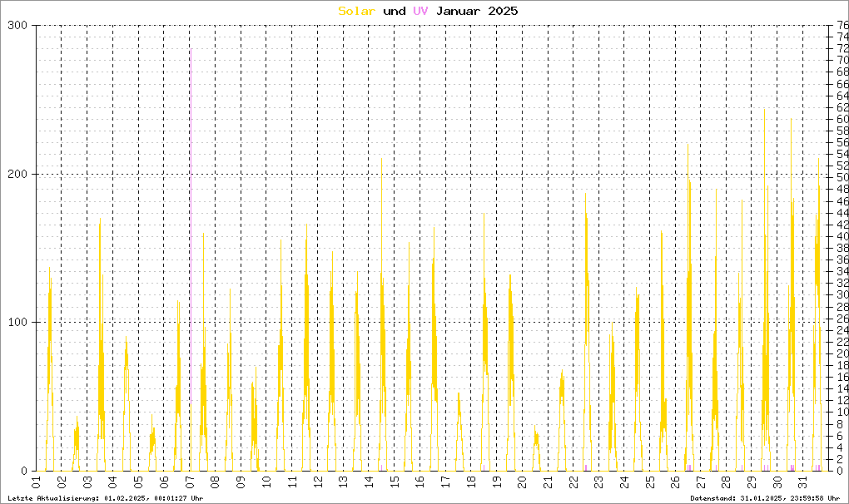Click the small solar peak on day 20
Viewport: 849px width, 504px height.
click(x=535, y=428)
